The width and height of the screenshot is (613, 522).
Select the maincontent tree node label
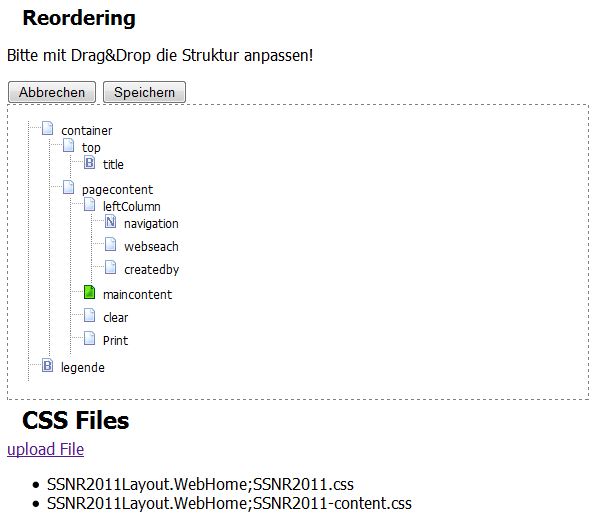(x=137, y=295)
